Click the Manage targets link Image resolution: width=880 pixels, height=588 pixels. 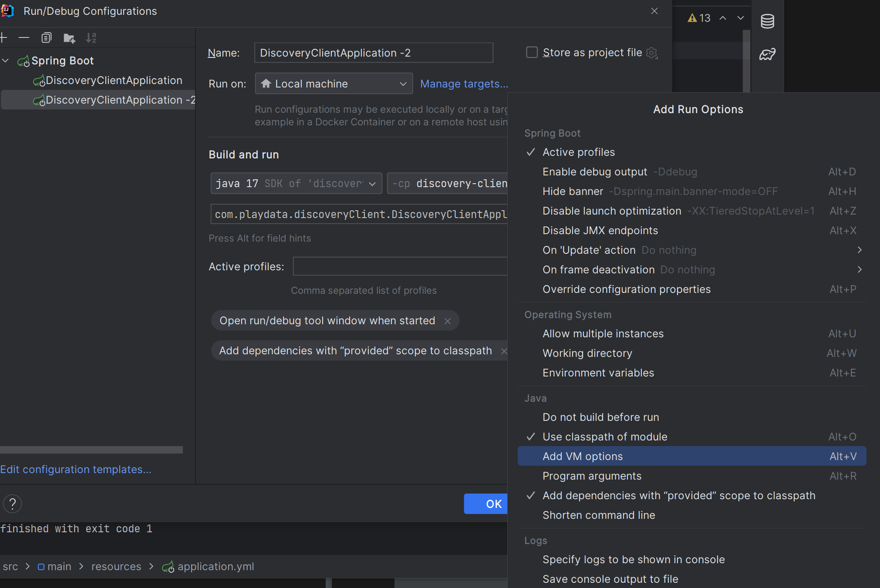[x=464, y=83]
